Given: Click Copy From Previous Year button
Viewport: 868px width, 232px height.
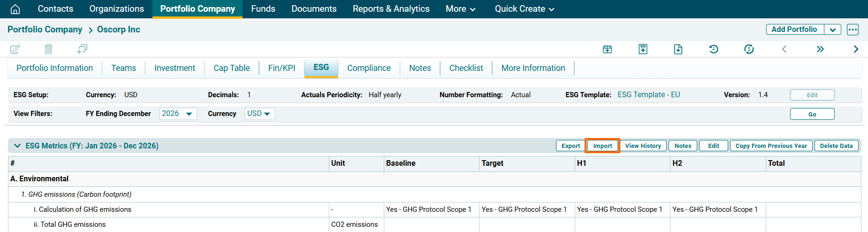Looking at the screenshot, I should (771, 146).
